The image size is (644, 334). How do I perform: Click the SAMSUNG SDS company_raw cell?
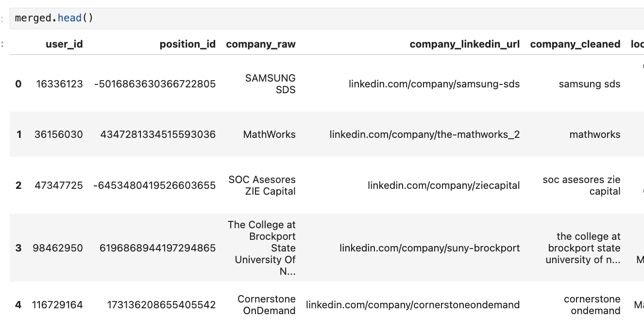pyautogui.click(x=271, y=84)
